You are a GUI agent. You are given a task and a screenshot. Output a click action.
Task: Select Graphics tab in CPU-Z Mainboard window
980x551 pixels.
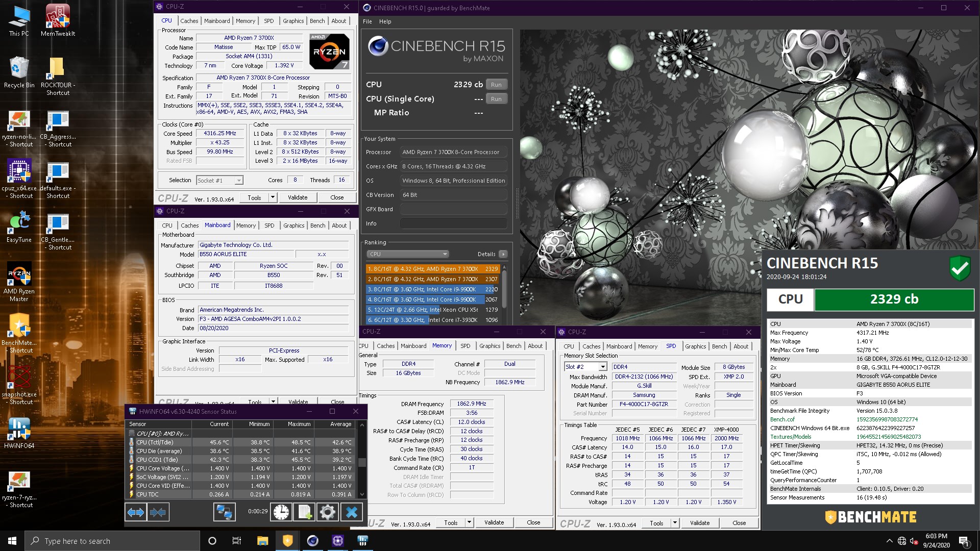pyautogui.click(x=293, y=226)
